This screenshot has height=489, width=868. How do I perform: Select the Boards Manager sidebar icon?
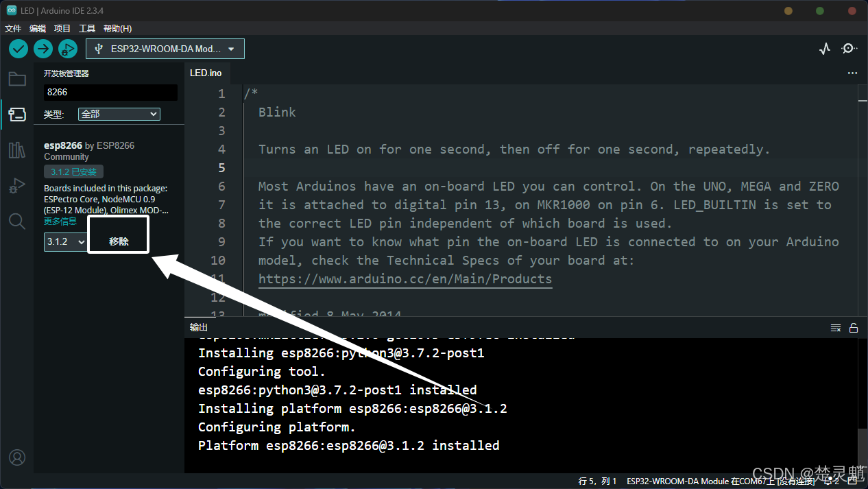click(x=17, y=115)
